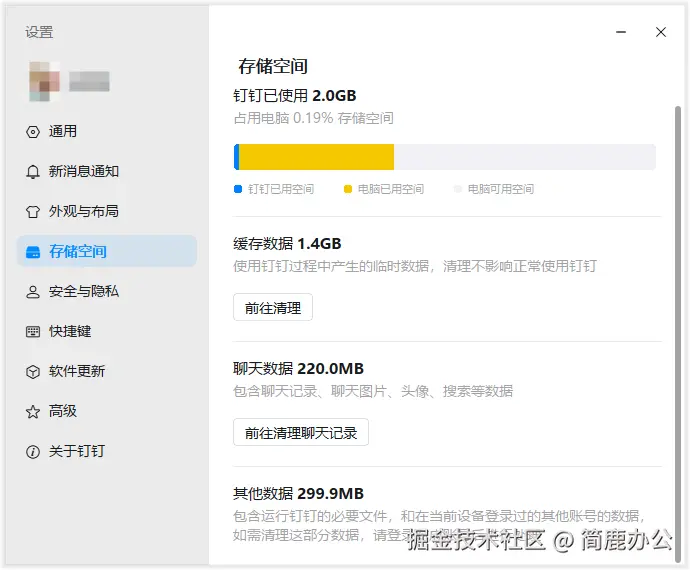Image resolution: width=690 pixels, height=570 pixels.
Task: Open the 通用 settings tab
Action: click(63, 132)
